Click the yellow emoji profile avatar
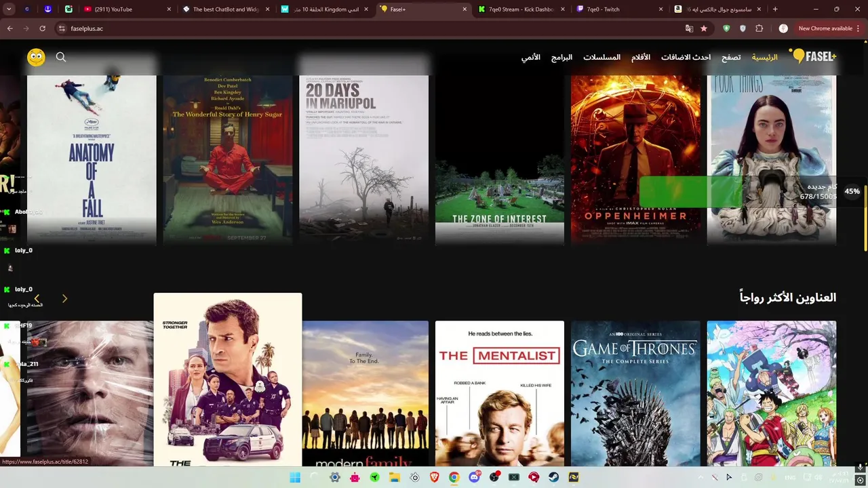The image size is (868, 488). tap(36, 57)
